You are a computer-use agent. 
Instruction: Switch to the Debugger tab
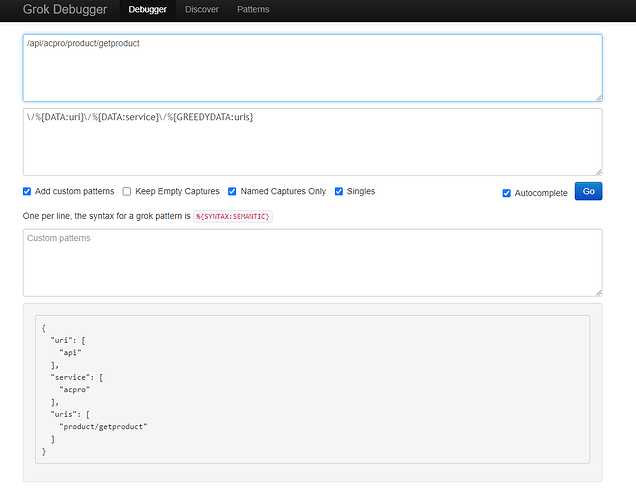point(147,9)
